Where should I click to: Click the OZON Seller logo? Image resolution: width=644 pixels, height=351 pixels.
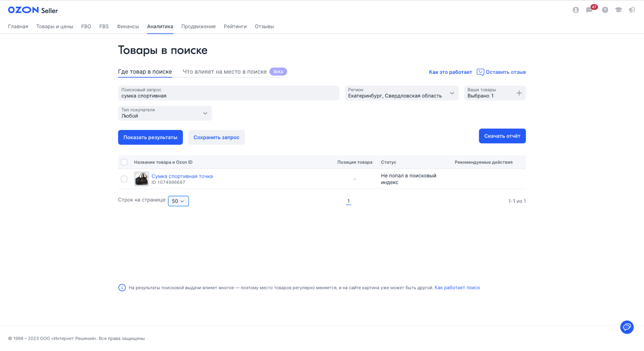33,10
